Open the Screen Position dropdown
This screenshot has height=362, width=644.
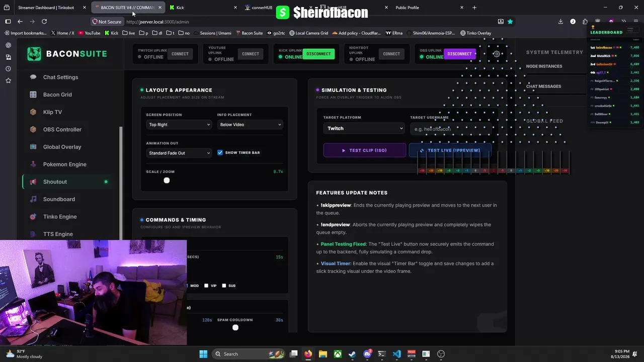click(x=179, y=125)
